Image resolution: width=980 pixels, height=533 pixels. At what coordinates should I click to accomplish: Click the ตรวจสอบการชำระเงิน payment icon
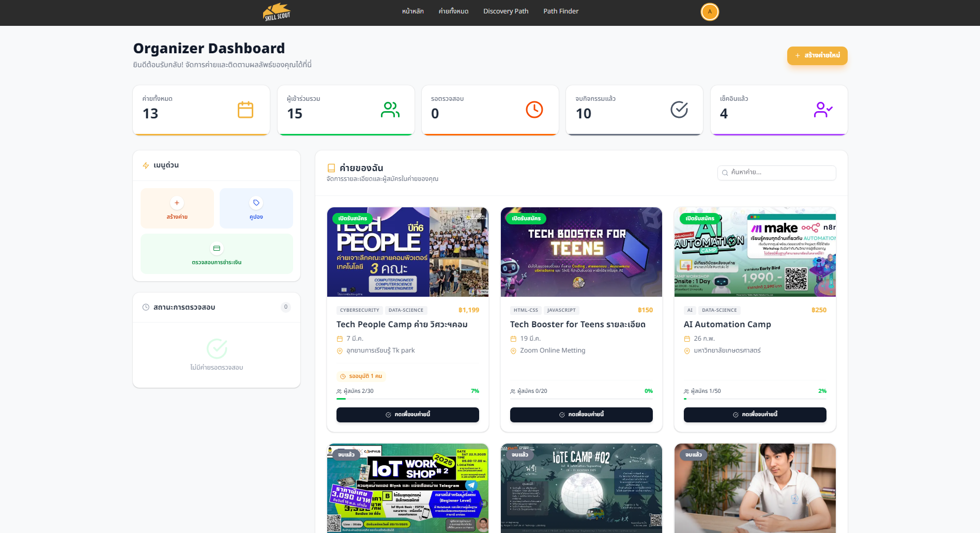[216, 248]
